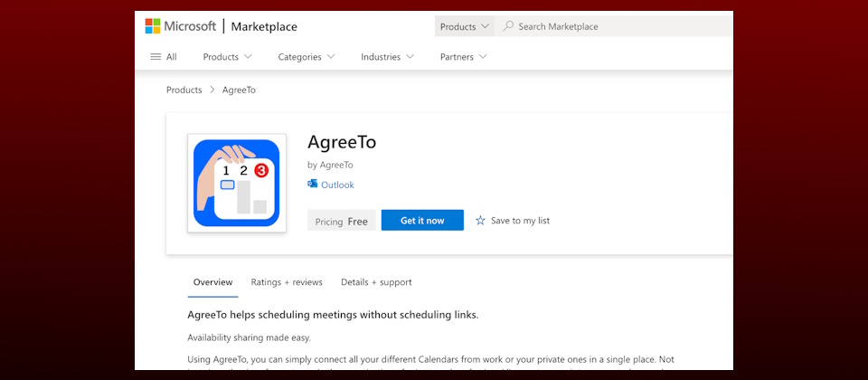The height and width of the screenshot is (380, 868).
Task: Click the Microsoft logo
Action: pos(181,26)
